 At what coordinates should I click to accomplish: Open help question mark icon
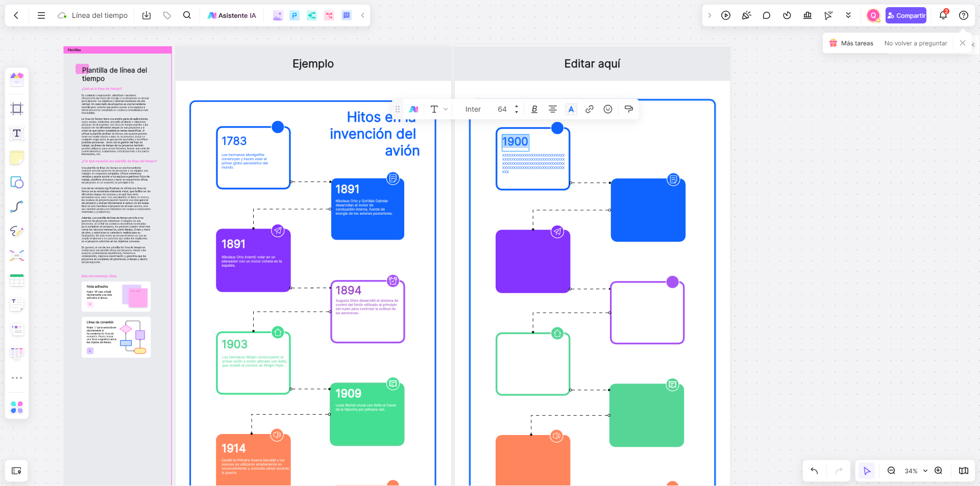click(964, 15)
